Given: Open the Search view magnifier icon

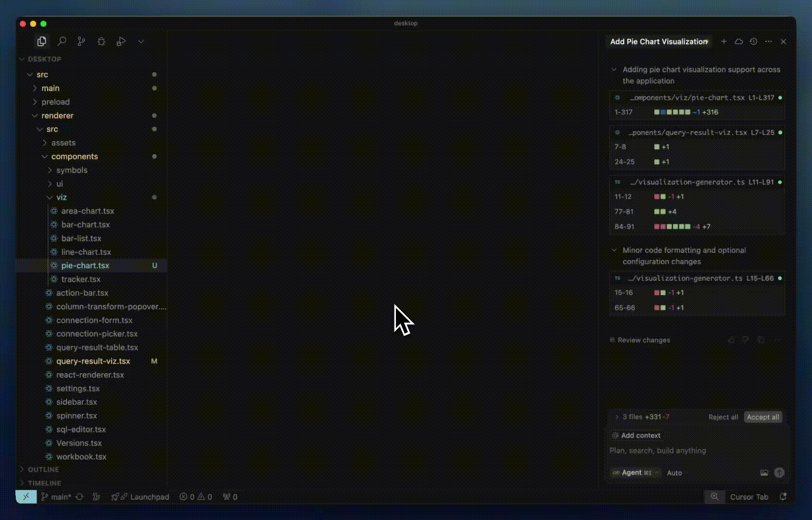Looking at the screenshot, I should [62, 41].
